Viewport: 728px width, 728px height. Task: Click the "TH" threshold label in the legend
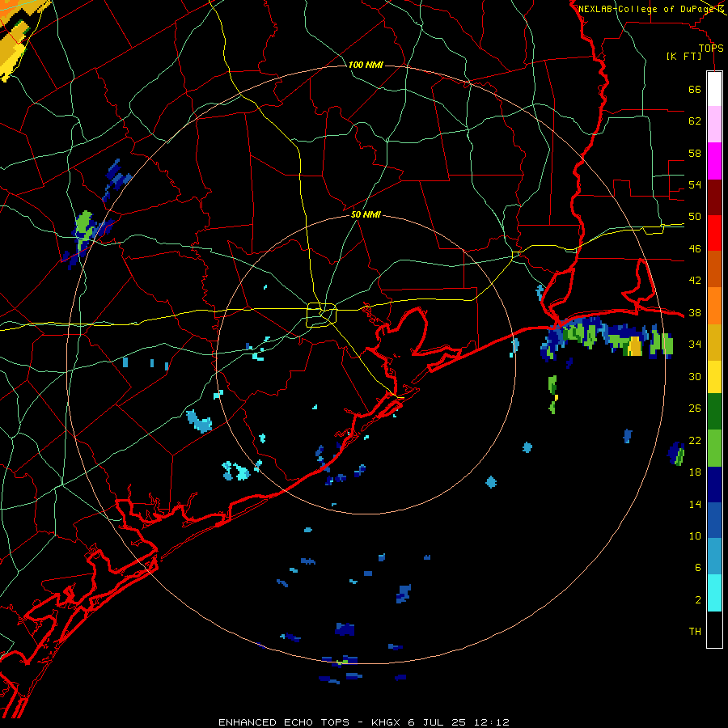pyautogui.click(x=695, y=632)
